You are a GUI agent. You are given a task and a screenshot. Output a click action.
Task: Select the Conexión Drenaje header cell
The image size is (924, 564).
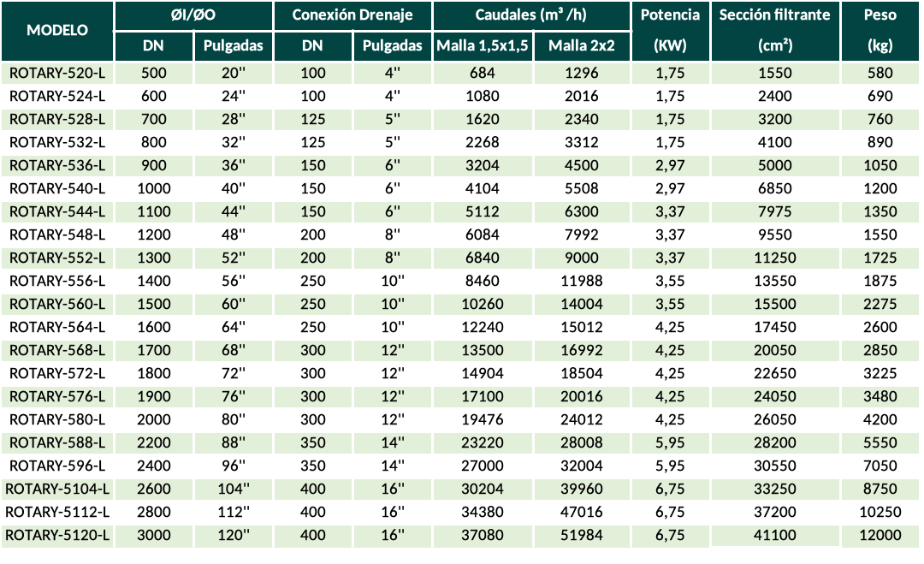point(352,15)
